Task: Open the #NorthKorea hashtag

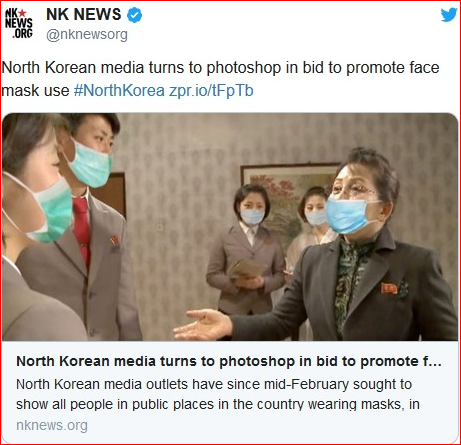Action: pyautogui.click(x=119, y=90)
